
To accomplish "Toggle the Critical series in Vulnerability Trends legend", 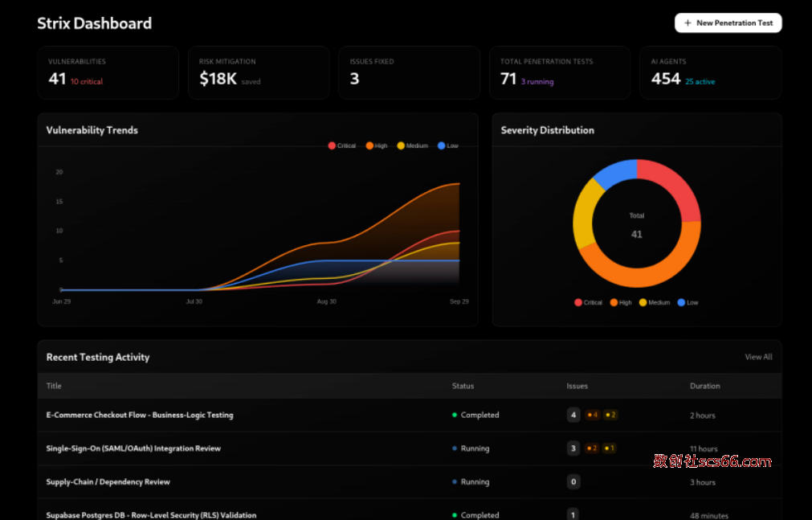I will click(342, 145).
